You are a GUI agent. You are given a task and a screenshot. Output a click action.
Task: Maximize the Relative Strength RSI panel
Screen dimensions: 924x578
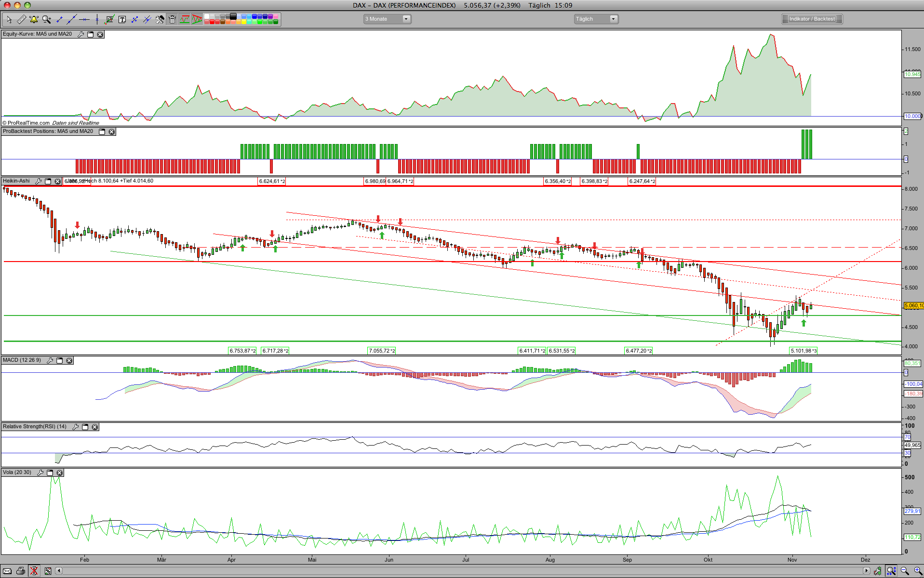85,427
